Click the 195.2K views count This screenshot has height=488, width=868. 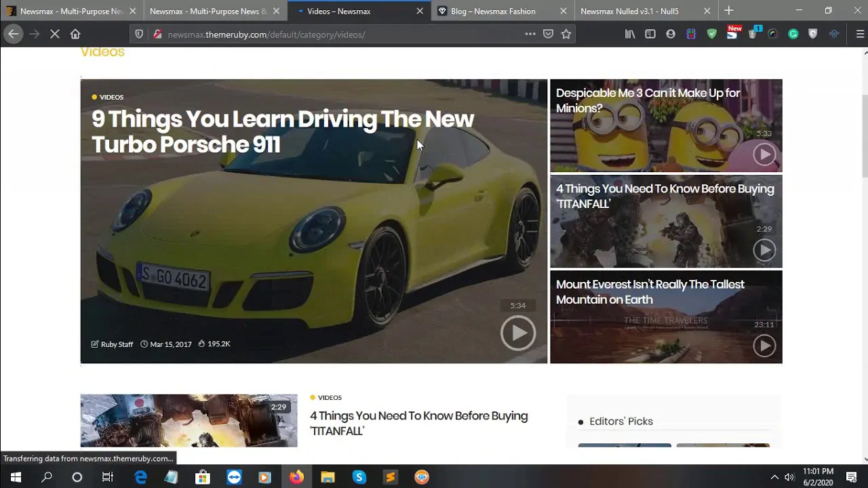coord(219,344)
